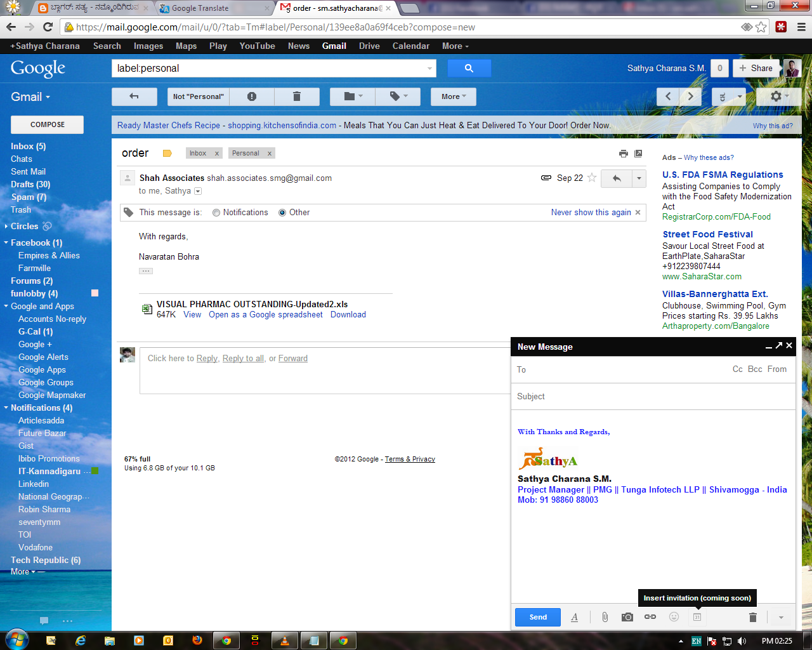Send the new message
Image resolution: width=812 pixels, height=650 pixels.
pos(538,617)
